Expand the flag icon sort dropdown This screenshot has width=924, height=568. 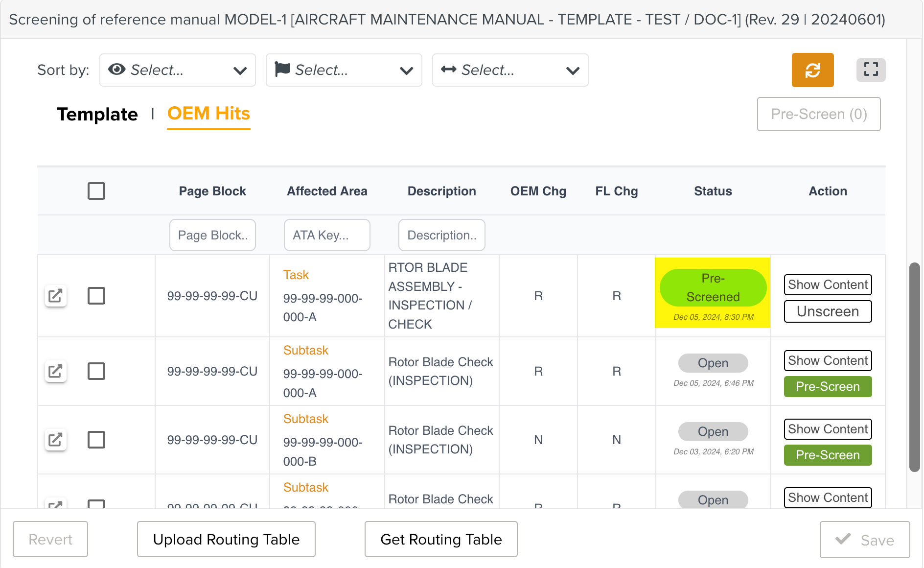coord(344,70)
